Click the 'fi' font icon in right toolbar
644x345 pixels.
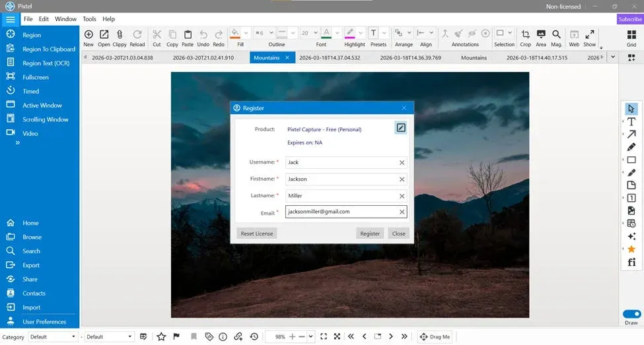[631, 262]
